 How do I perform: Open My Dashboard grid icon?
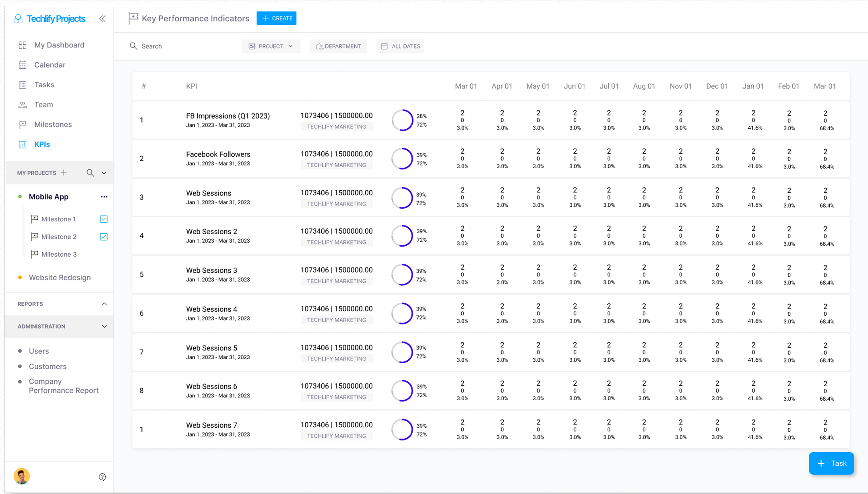[23, 45]
